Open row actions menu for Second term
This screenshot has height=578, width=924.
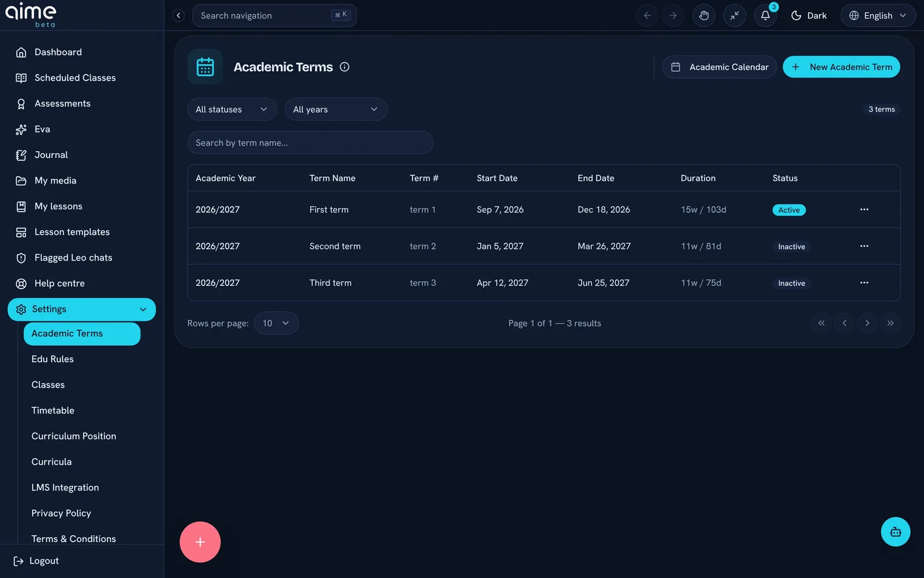(x=864, y=246)
